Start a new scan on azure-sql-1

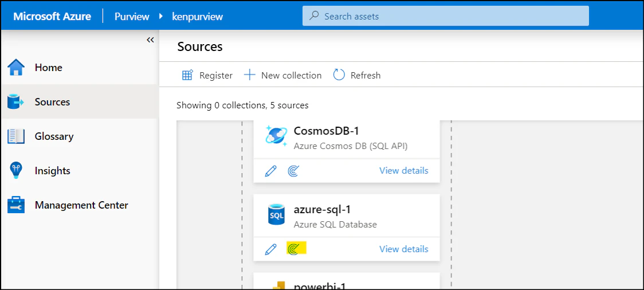coord(293,249)
